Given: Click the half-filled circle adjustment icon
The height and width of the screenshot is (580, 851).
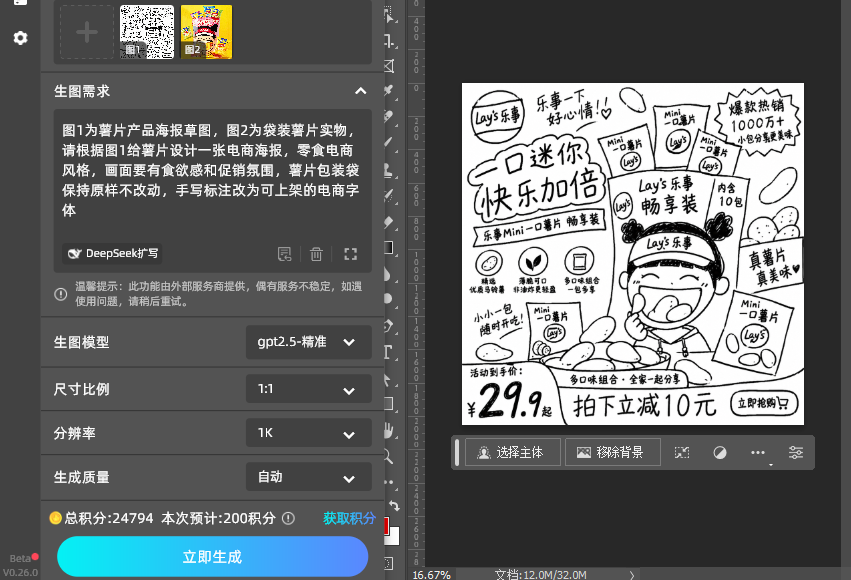Looking at the screenshot, I should coord(720,452).
